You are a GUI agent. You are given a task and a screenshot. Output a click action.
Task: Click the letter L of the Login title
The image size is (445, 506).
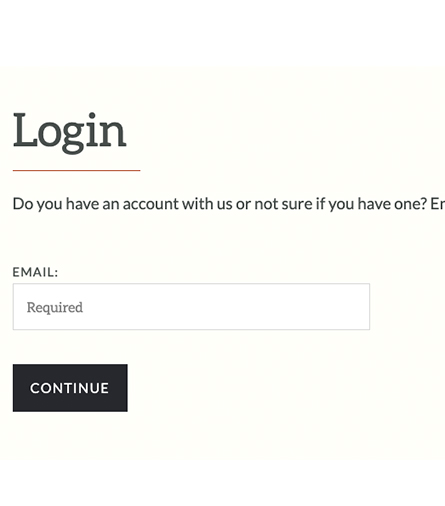point(25,130)
